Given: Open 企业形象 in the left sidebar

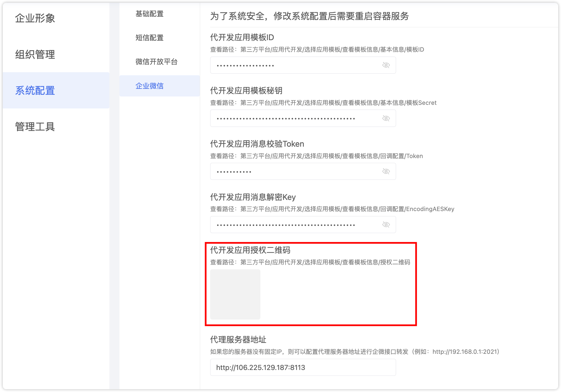Looking at the screenshot, I should (x=35, y=18).
